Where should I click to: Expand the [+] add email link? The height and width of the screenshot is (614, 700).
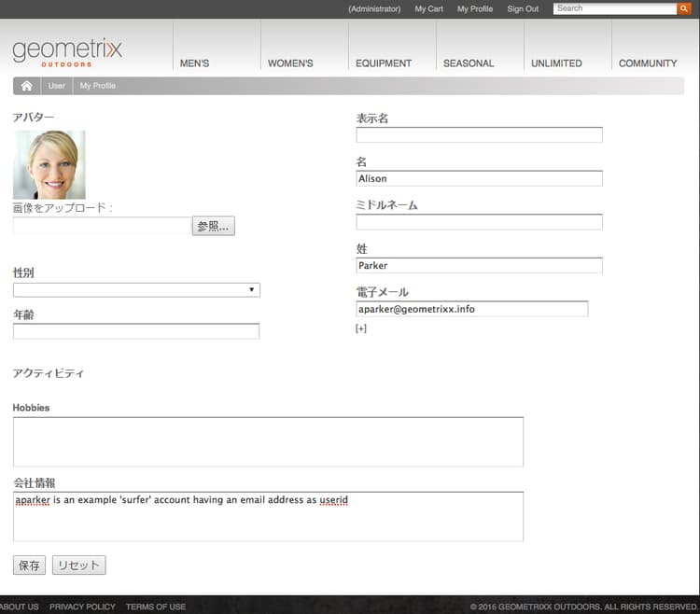pos(360,328)
